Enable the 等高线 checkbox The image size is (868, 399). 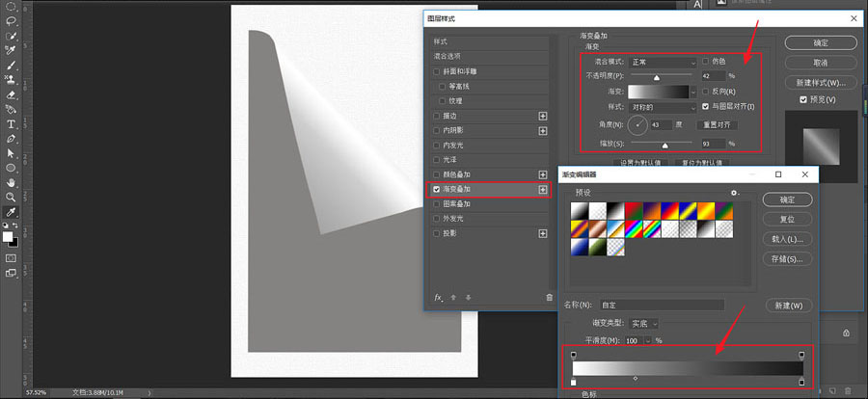tap(443, 87)
